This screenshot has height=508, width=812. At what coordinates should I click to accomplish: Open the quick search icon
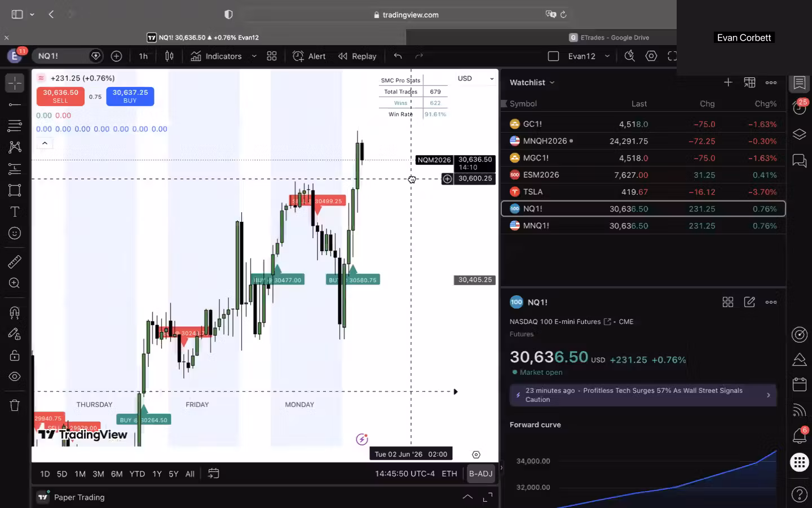[x=630, y=56]
